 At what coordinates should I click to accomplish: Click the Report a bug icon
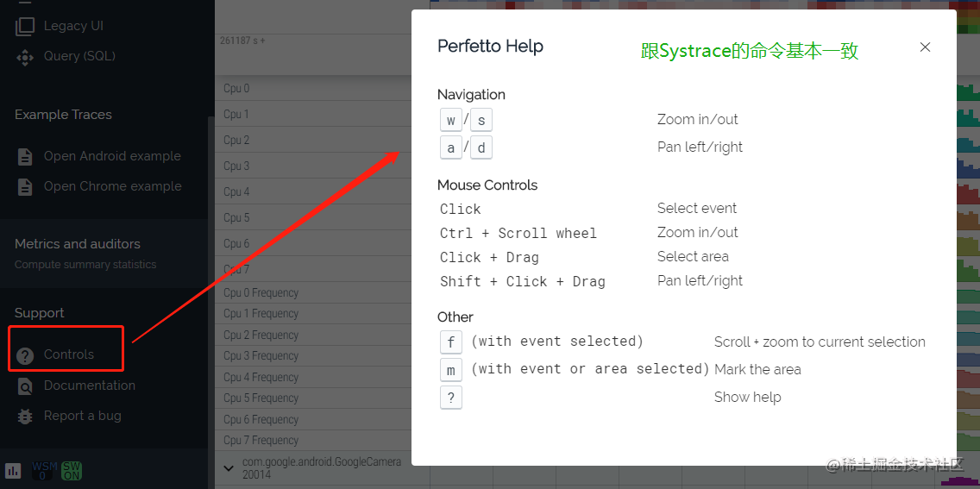click(x=26, y=417)
